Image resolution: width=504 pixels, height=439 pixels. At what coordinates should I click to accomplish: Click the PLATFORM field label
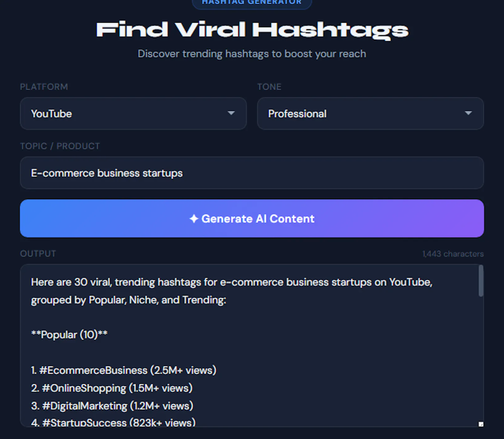pyautogui.click(x=44, y=87)
